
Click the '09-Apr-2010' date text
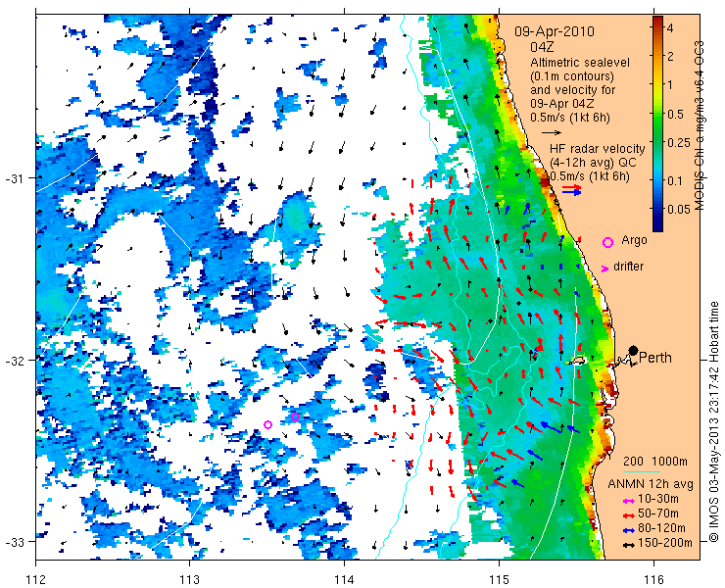(555, 32)
